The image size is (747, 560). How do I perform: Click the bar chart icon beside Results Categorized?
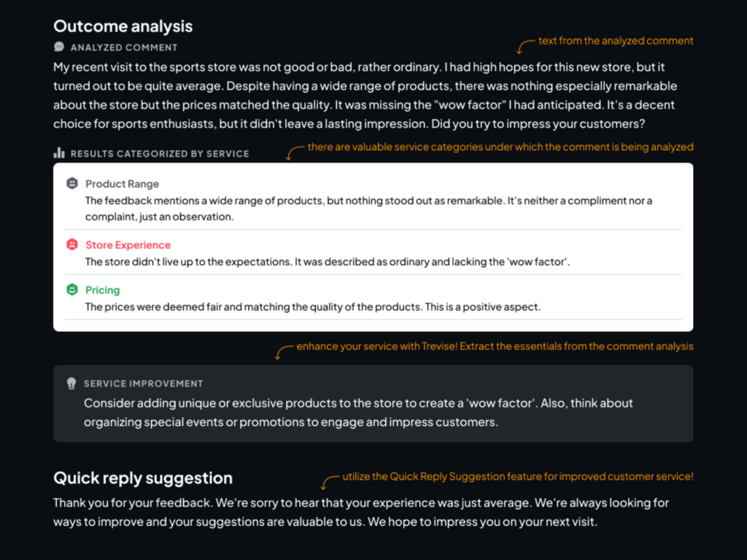pyautogui.click(x=59, y=154)
